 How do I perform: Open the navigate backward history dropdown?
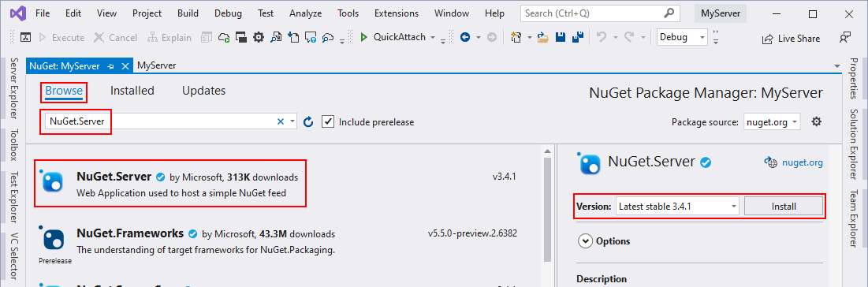[x=479, y=38]
